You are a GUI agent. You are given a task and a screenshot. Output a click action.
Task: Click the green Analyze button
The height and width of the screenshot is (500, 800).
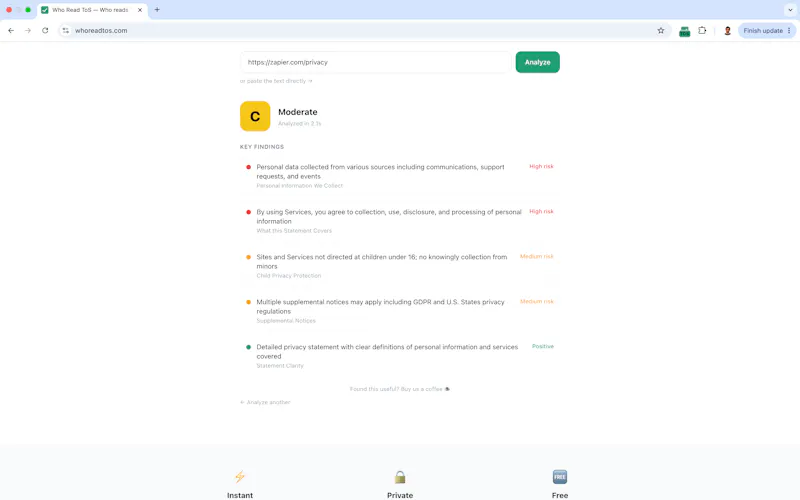537,62
